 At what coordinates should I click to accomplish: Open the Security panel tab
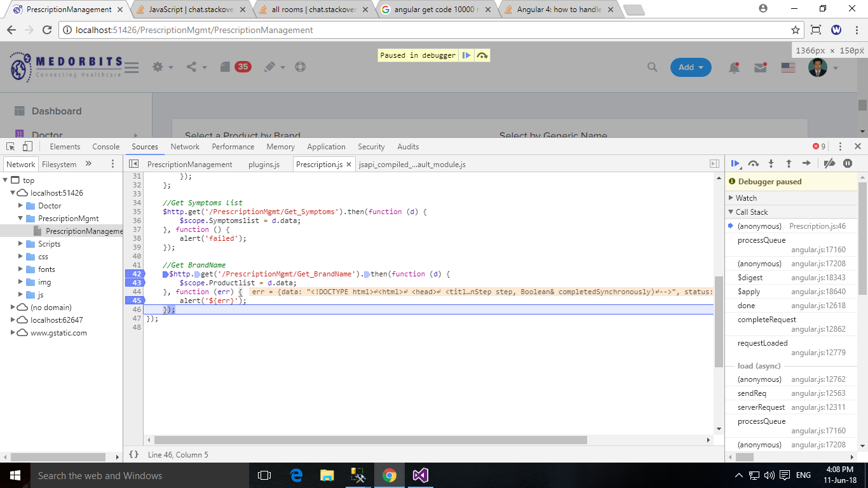(371, 146)
